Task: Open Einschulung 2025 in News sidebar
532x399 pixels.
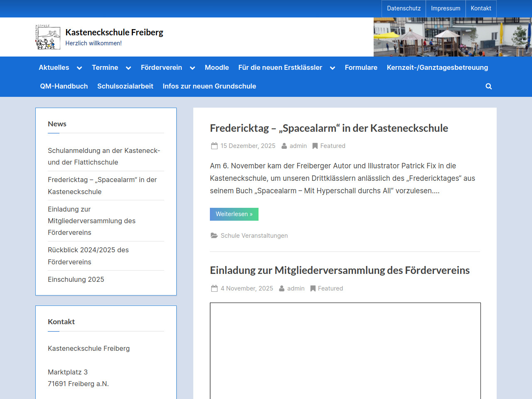Action: coord(76,280)
